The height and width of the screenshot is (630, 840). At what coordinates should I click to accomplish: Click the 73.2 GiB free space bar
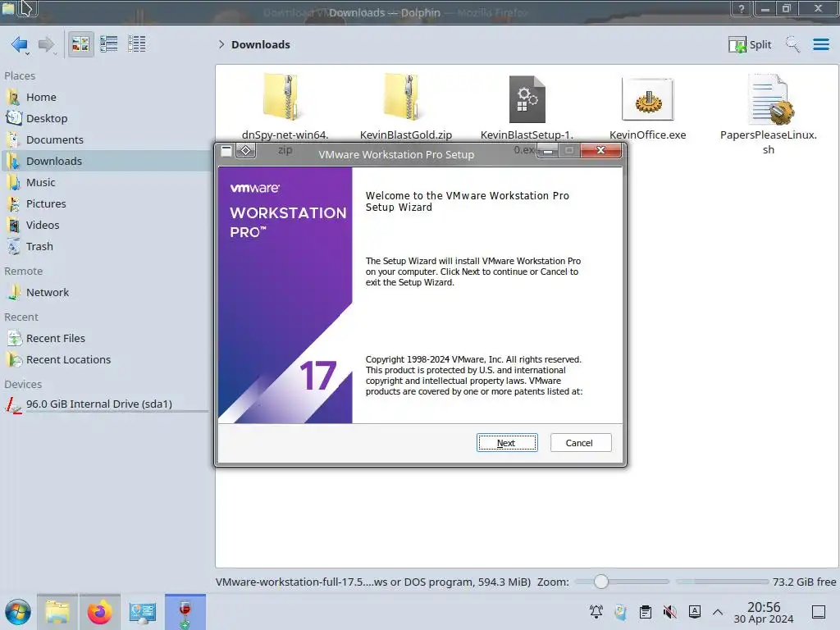723,582
